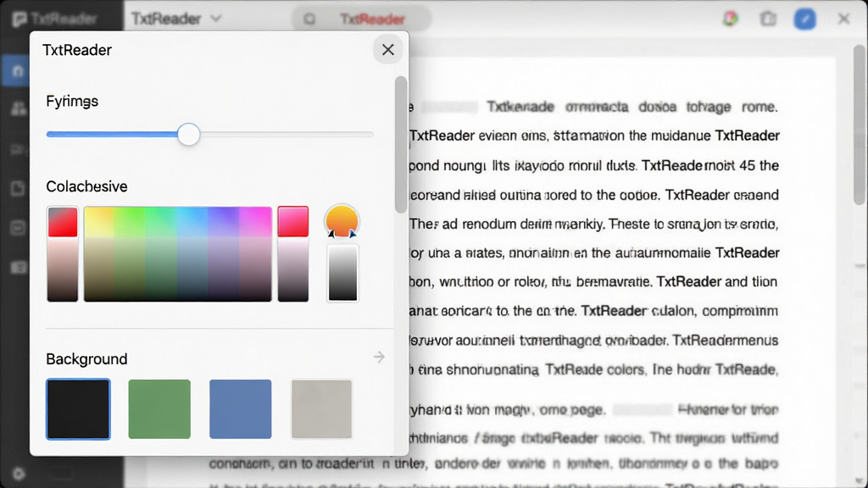The height and width of the screenshot is (488, 868).
Task: Open the home icon in left sidebar
Action: pyautogui.click(x=17, y=71)
